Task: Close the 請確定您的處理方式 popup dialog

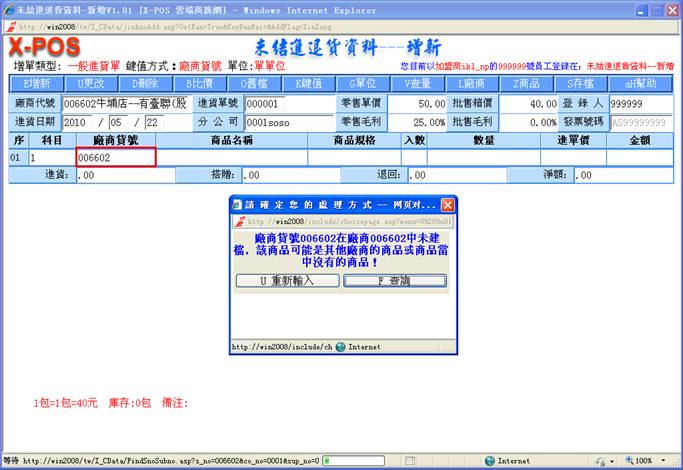Action: point(447,204)
